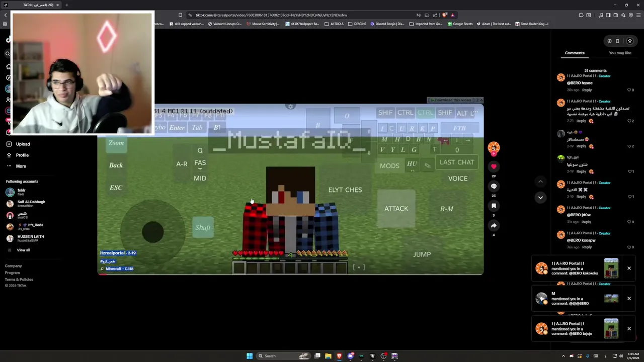Open the profile avatar in top-right pill
The width and height of the screenshot is (644, 362).
click(x=629, y=41)
